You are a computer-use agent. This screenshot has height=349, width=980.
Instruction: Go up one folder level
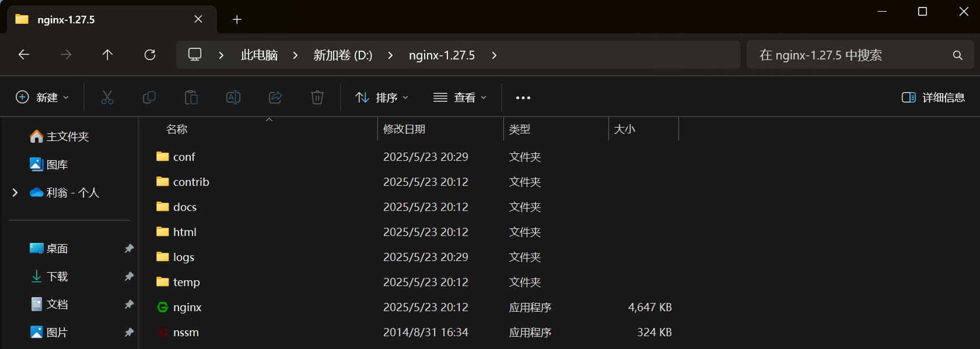tap(107, 55)
